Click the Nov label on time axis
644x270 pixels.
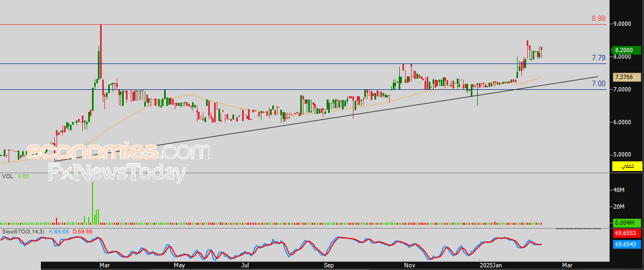(x=409, y=266)
